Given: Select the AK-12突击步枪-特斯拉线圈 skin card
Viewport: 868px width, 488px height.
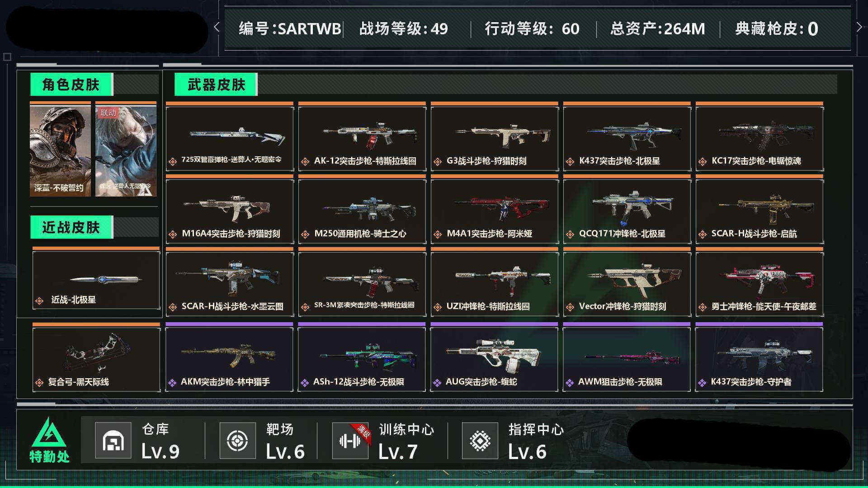Looking at the screenshot, I should [x=362, y=138].
